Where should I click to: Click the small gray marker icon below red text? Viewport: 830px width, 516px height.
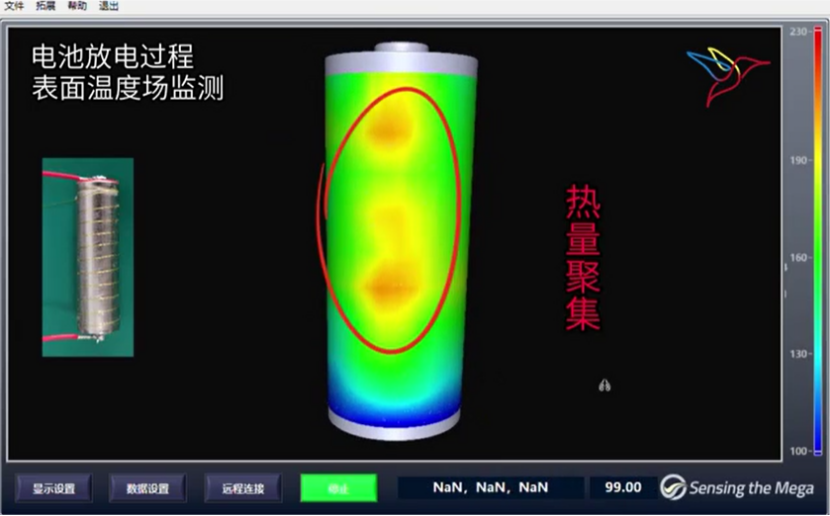[x=604, y=385]
